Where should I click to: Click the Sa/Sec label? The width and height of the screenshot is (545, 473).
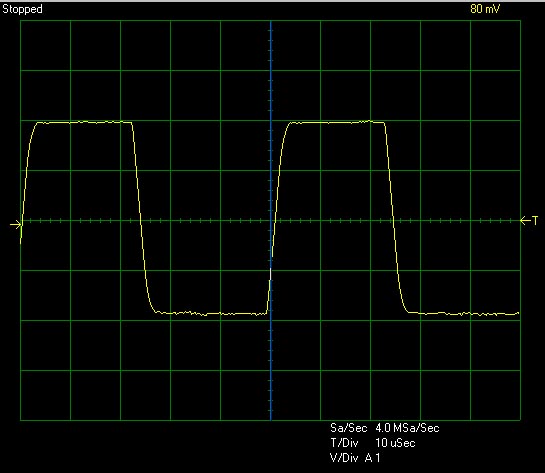[x=349, y=428]
